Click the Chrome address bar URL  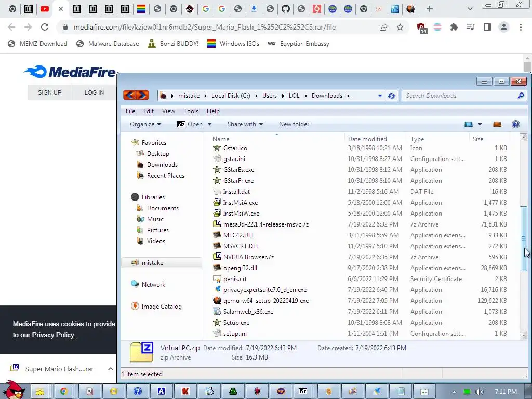click(x=205, y=27)
